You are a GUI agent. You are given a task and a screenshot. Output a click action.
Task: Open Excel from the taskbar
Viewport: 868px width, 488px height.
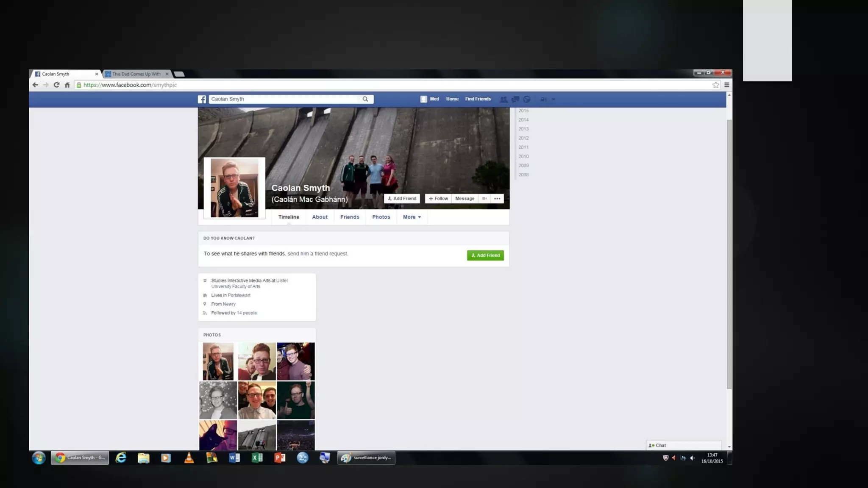pyautogui.click(x=257, y=457)
